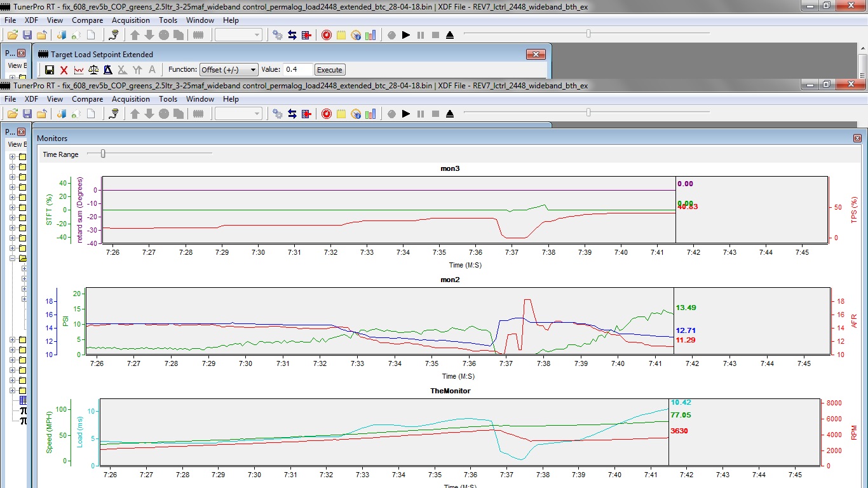Collapse the open folder in parameter tree
The height and width of the screenshot is (488, 868).
point(13,259)
